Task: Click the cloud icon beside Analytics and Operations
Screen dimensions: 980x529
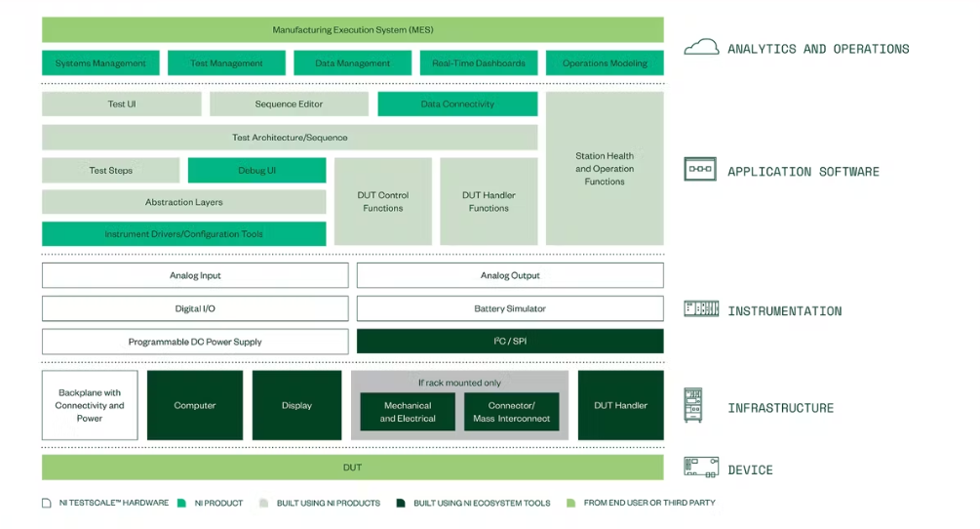Action: 701,47
